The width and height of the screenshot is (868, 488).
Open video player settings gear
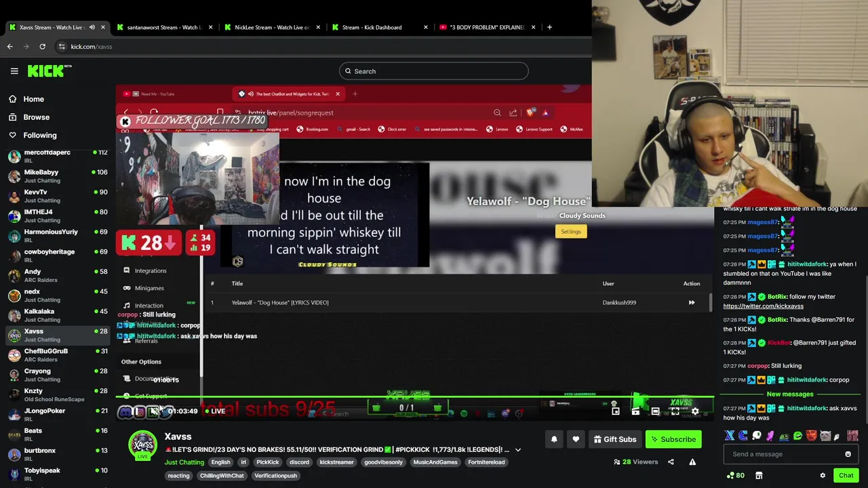coord(695,411)
